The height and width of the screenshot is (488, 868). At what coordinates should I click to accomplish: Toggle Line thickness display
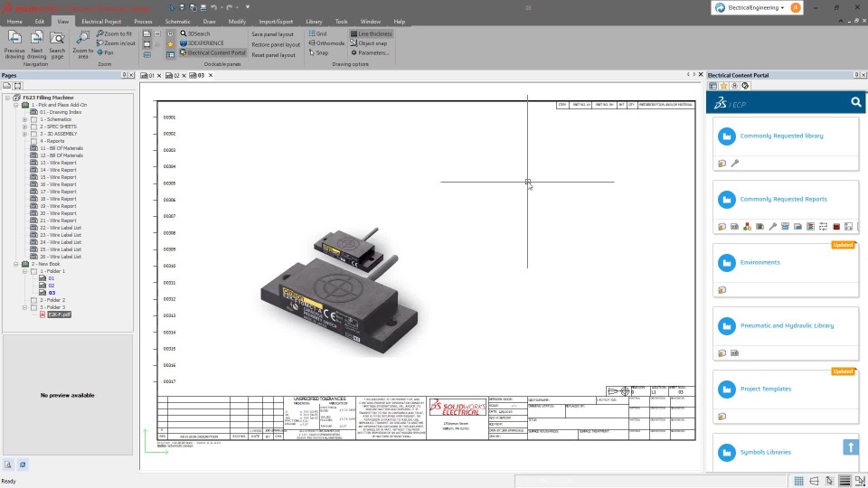coord(372,33)
